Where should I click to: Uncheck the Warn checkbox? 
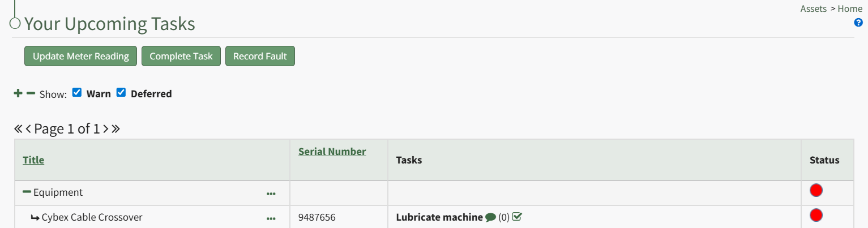(x=77, y=93)
